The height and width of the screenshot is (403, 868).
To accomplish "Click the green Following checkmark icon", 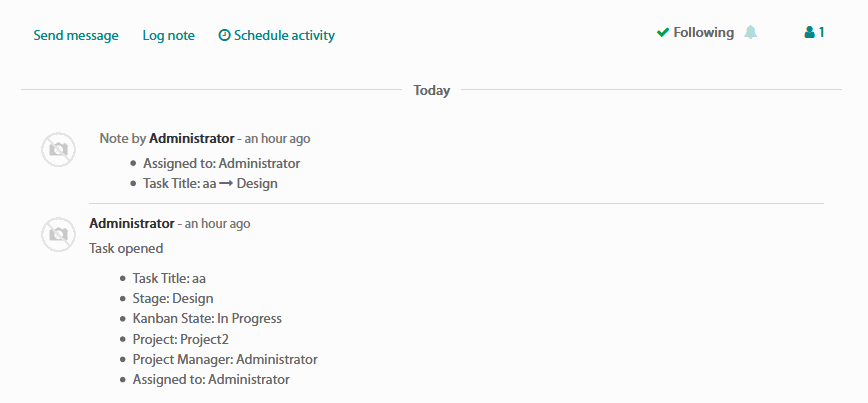I will coord(662,33).
